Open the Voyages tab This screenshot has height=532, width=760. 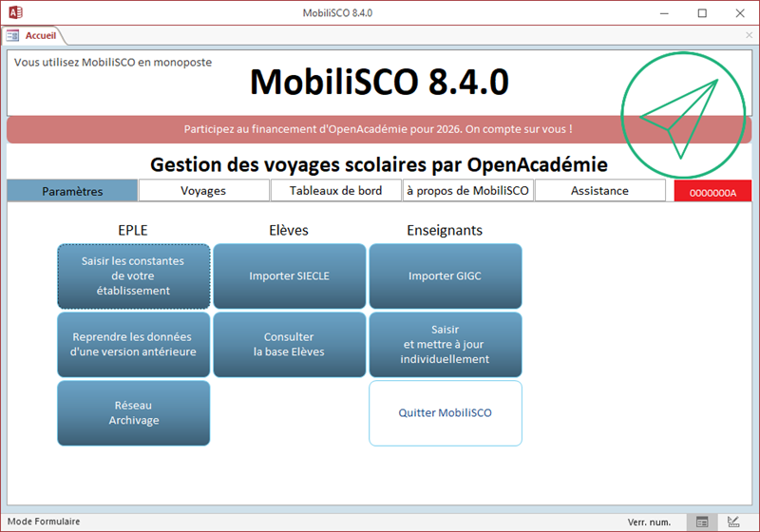point(203,190)
